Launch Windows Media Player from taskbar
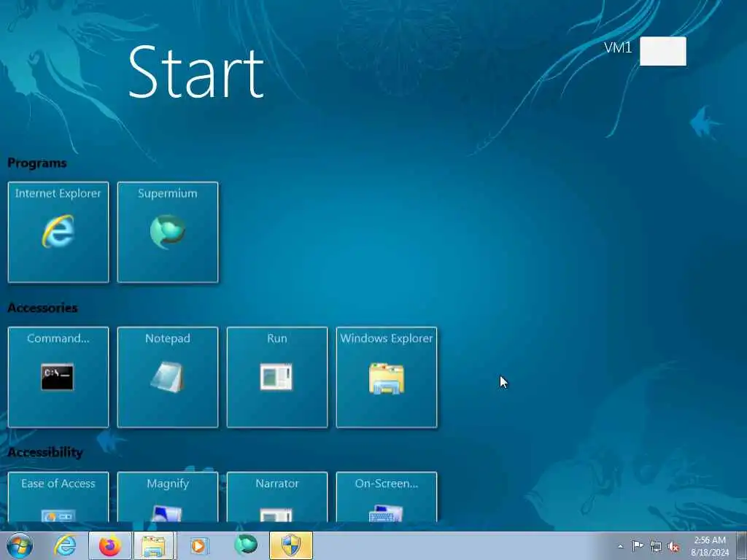The width and height of the screenshot is (747, 560). coord(200,545)
